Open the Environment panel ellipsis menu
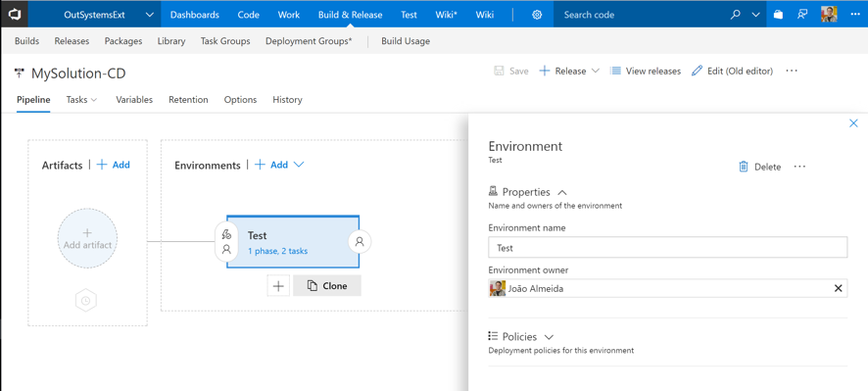This screenshot has width=868, height=391. (x=799, y=167)
